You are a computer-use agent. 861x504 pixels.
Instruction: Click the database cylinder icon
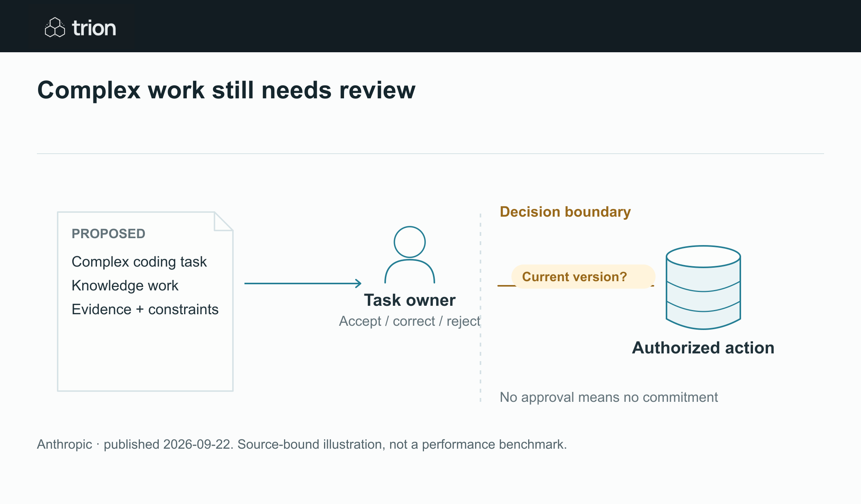click(703, 287)
